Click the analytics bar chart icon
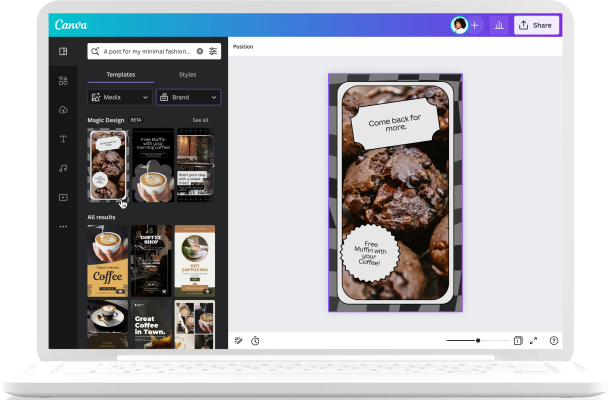 click(498, 25)
